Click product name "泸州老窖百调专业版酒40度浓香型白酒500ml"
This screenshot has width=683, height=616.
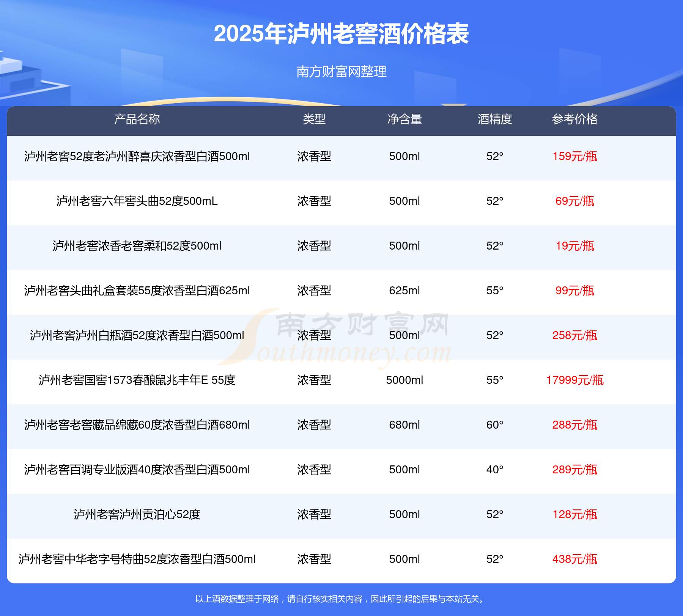137,470
